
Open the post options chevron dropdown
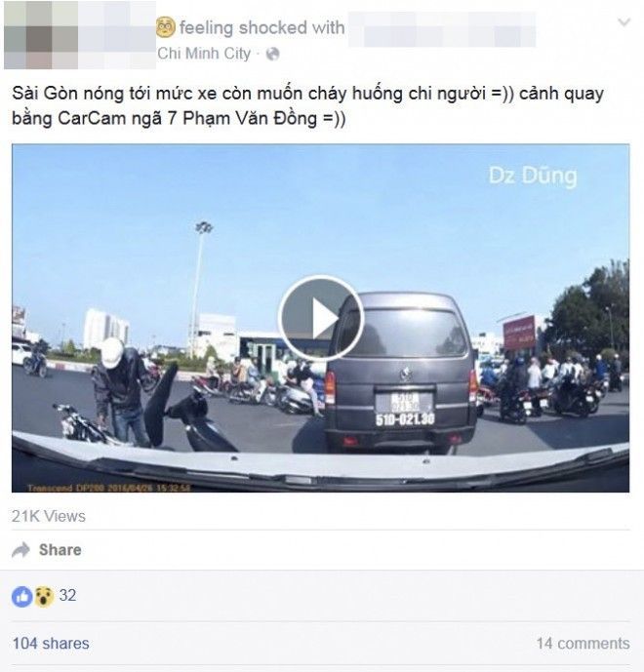(624, 21)
